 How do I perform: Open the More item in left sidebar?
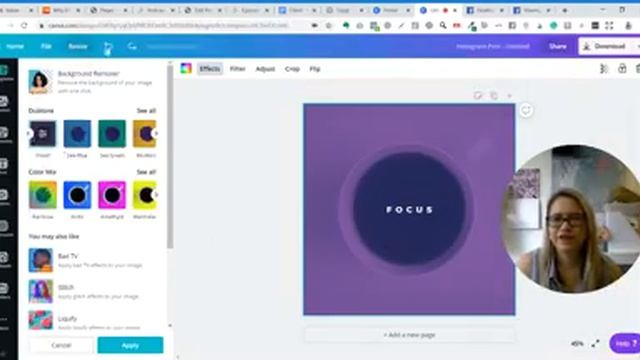(x=4, y=322)
